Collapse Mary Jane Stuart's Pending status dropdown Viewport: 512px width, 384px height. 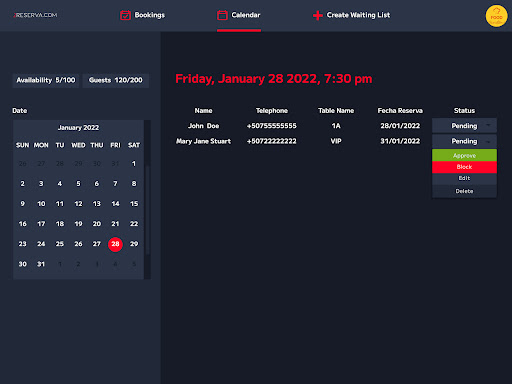click(464, 141)
